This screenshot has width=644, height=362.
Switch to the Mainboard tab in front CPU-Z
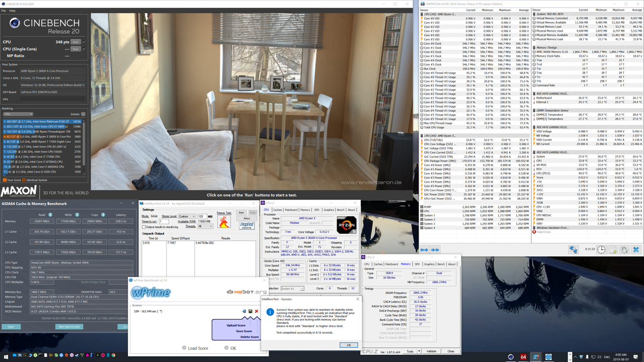(291, 210)
